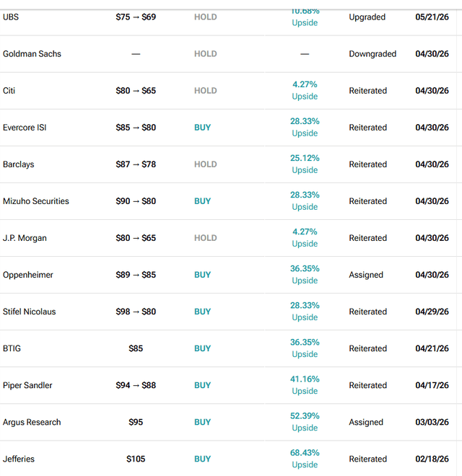Image resolution: width=462 pixels, height=476 pixels.
Task: Click J.P. Morgan 4.27% Upside value
Action: pyautogui.click(x=305, y=238)
